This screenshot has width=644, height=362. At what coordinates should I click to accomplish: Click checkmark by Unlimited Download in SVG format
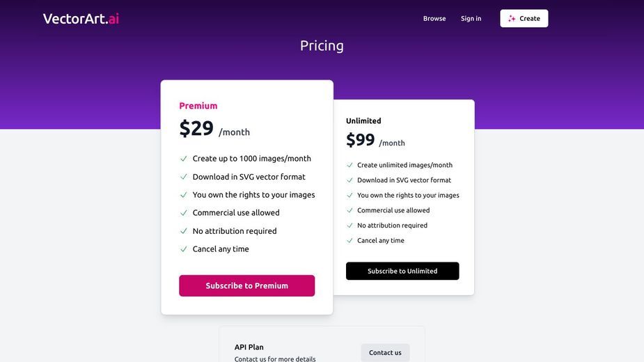[x=350, y=180]
